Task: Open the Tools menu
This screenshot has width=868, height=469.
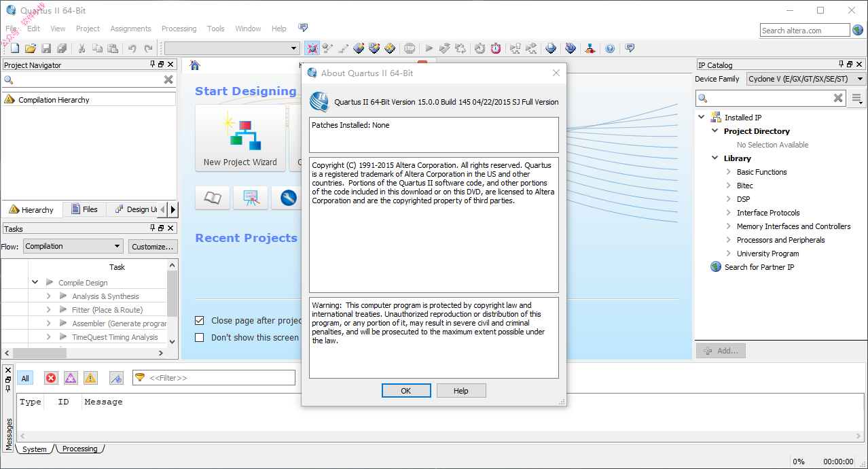Action: (x=216, y=29)
